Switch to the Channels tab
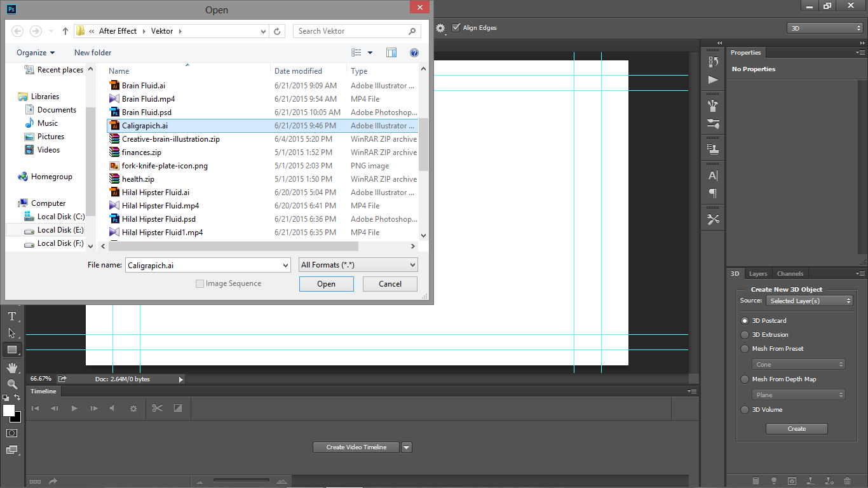 click(x=790, y=274)
